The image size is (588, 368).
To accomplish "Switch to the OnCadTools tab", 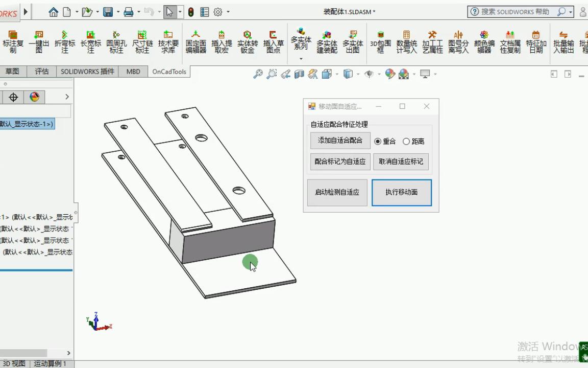I will click(168, 72).
